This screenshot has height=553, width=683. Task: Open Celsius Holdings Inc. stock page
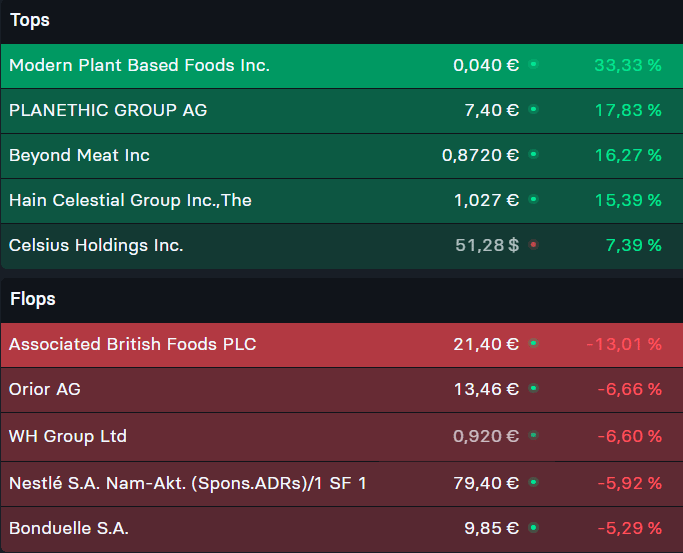coord(96,245)
